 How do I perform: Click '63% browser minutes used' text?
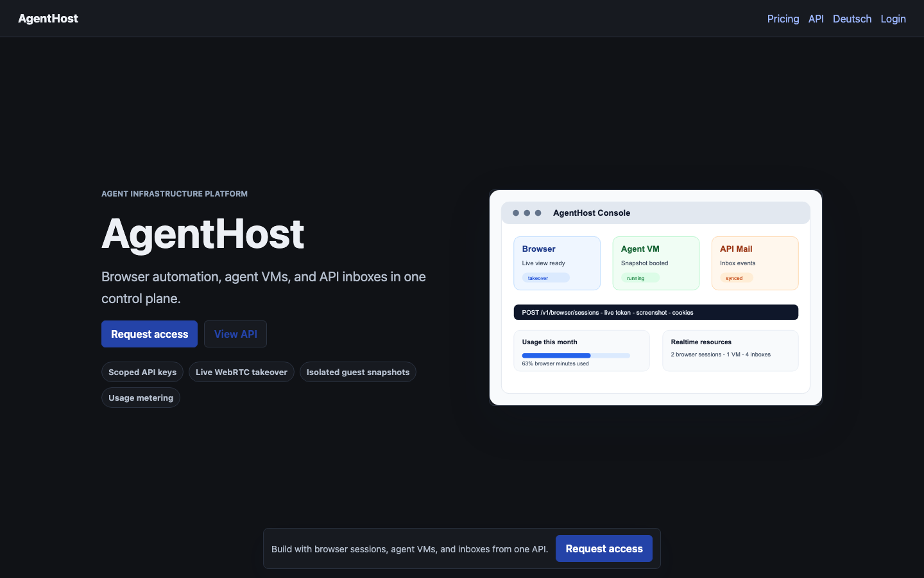(555, 363)
